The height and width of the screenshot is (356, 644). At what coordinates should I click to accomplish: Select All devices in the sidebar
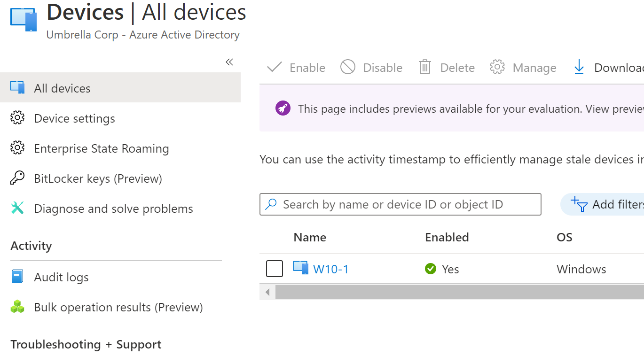point(61,88)
